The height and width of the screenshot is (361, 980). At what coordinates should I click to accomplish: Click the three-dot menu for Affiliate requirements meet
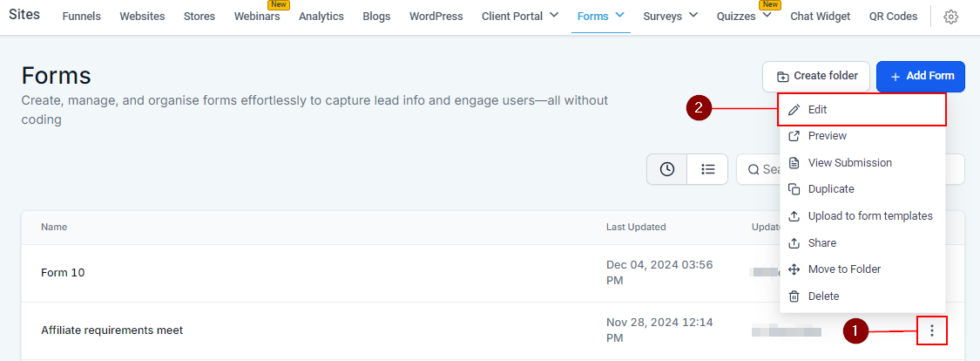click(x=932, y=330)
